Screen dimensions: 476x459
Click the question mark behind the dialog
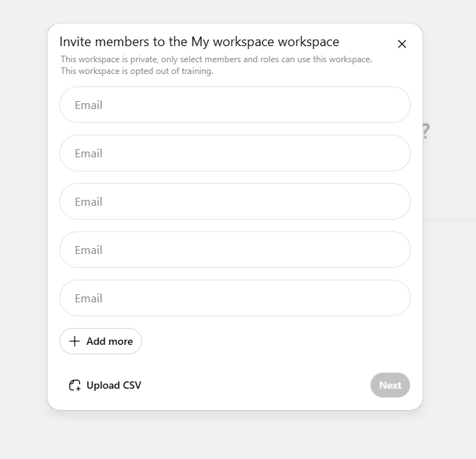tap(425, 132)
